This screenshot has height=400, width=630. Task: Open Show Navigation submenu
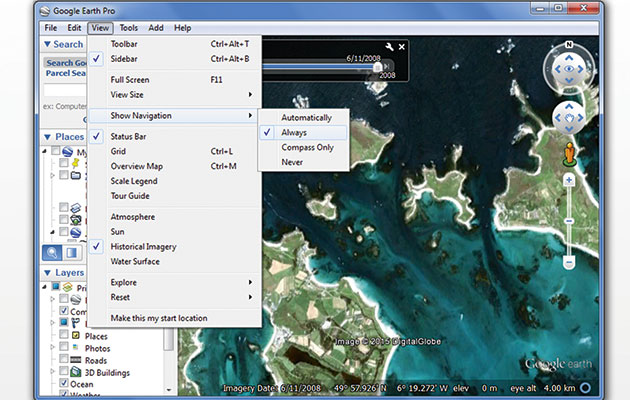click(175, 116)
